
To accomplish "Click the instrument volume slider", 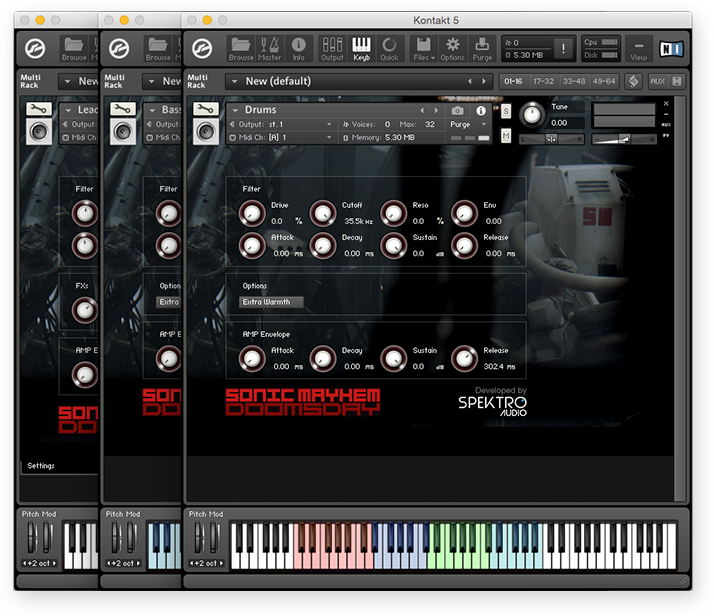I will pos(623,139).
